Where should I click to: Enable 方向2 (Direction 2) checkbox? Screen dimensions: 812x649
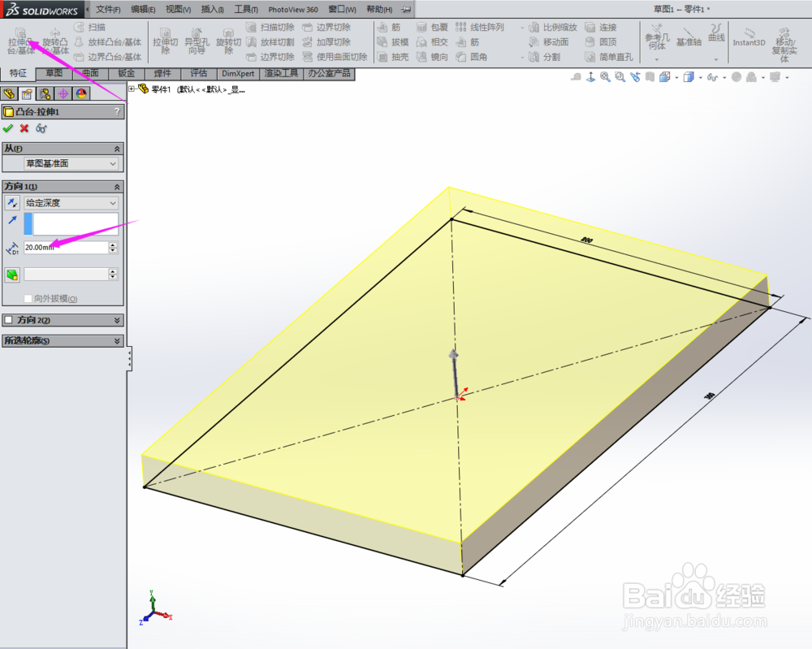click(x=8, y=319)
